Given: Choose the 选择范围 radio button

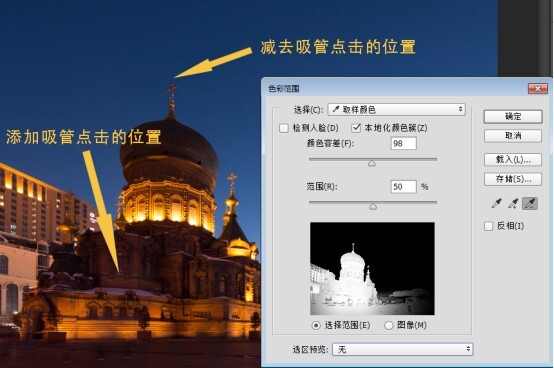Looking at the screenshot, I should pos(316,325).
